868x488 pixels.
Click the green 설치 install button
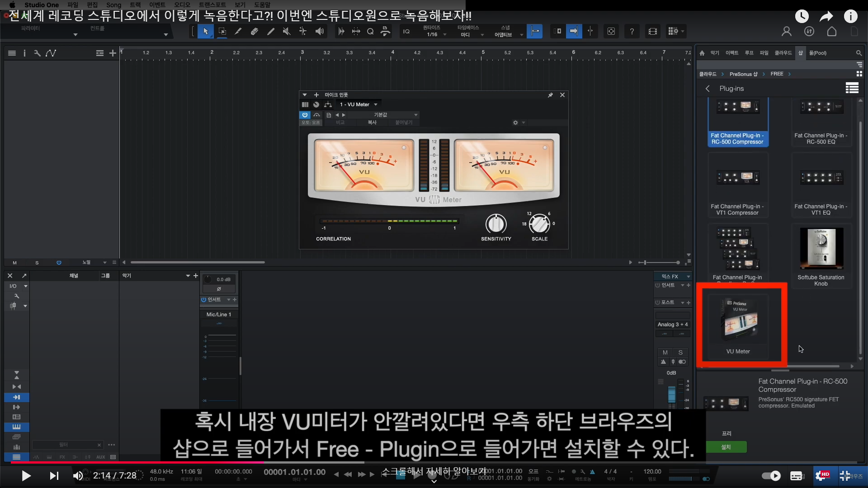pyautogui.click(x=726, y=447)
